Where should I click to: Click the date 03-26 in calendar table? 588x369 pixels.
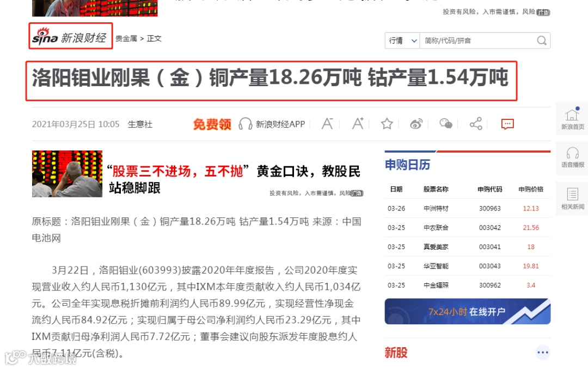click(396, 208)
